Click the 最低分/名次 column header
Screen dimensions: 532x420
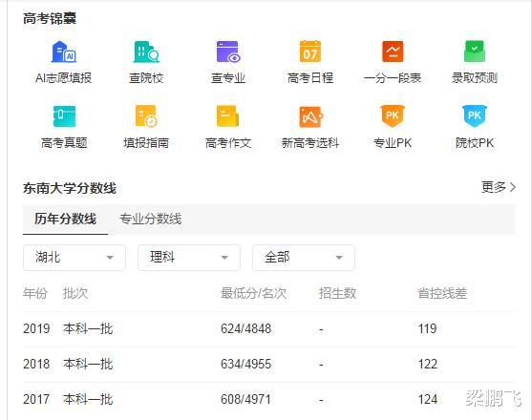point(253,293)
